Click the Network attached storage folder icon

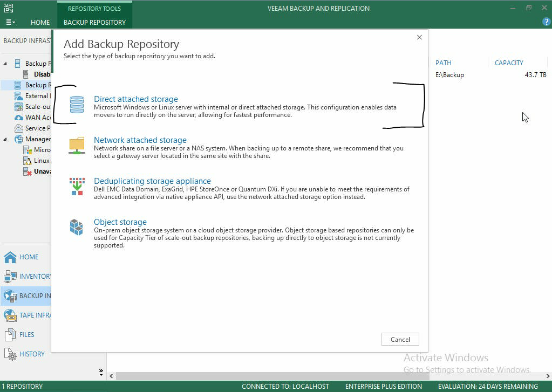tap(77, 146)
